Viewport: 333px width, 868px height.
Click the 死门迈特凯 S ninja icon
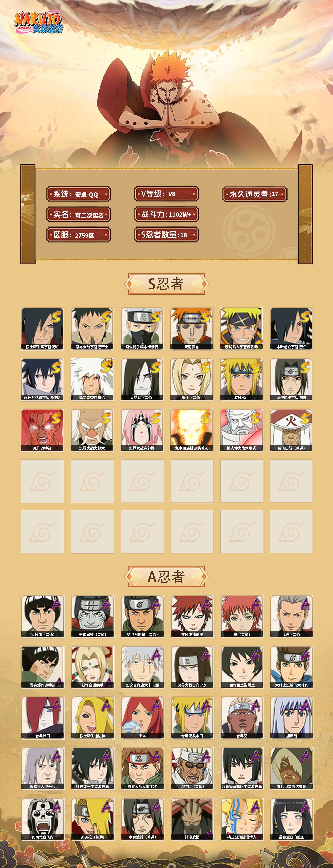click(x=42, y=430)
